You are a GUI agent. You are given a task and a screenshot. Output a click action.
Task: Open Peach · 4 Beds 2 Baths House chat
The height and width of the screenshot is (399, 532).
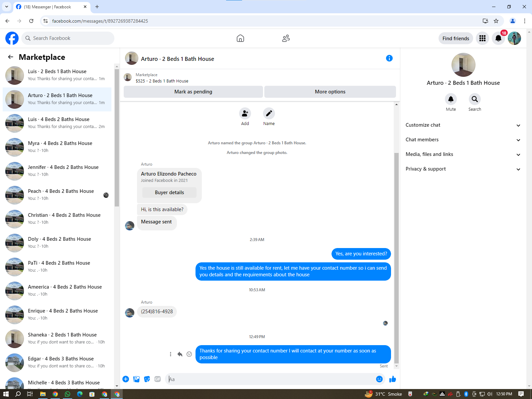coord(57,195)
